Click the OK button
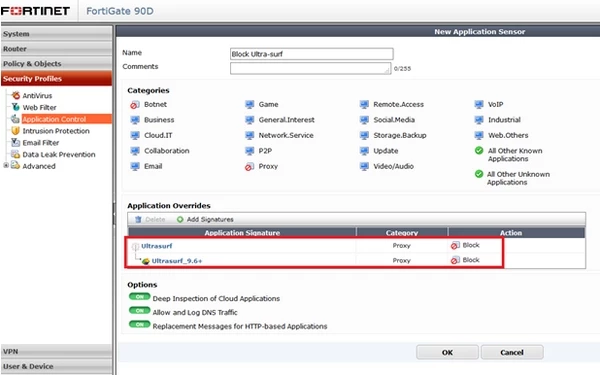 click(447, 352)
